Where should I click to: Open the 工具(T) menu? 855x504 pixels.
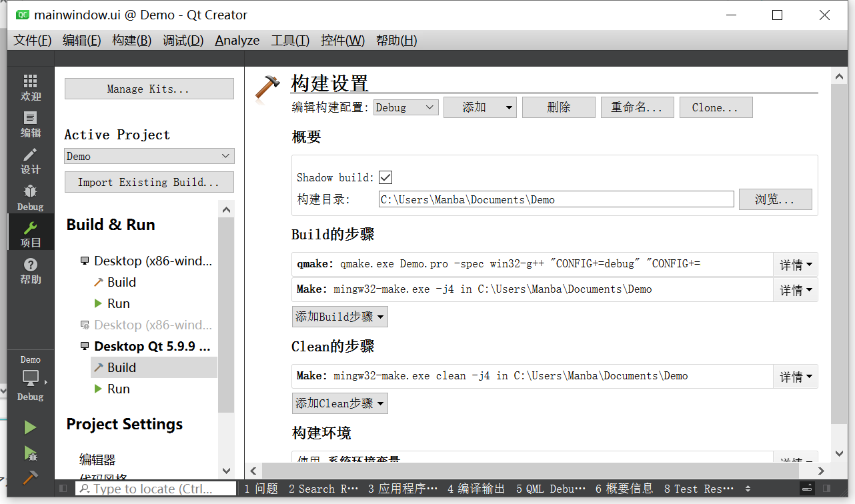pos(290,40)
